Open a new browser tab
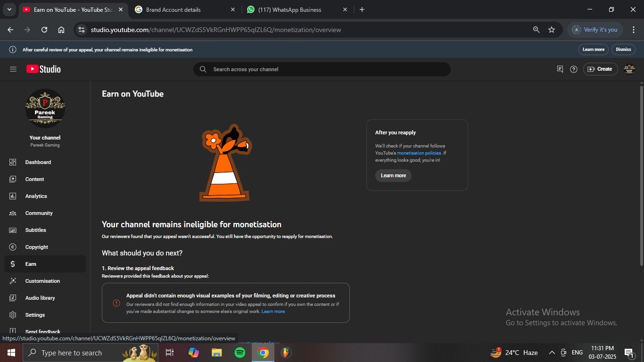Image resolution: width=644 pixels, height=362 pixels. pyautogui.click(x=362, y=9)
